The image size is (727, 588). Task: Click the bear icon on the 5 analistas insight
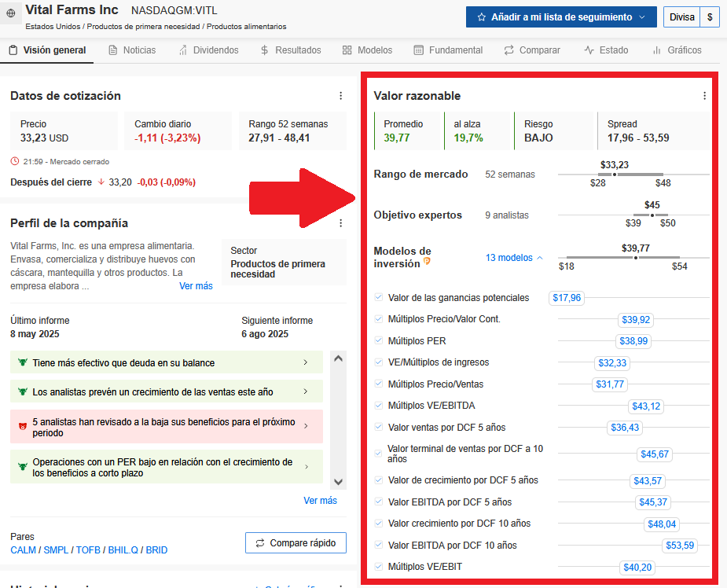(22, 427)
